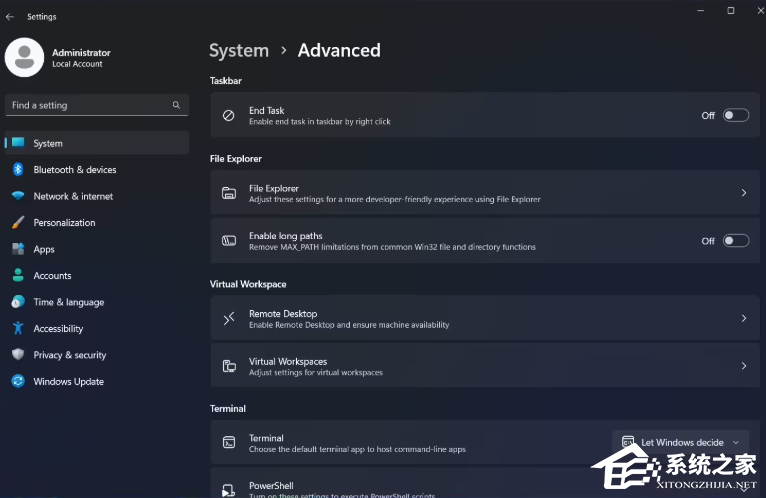766x498 pixels.
Task: Go to Accounts in the sidebar
Action: click(52, 276)
